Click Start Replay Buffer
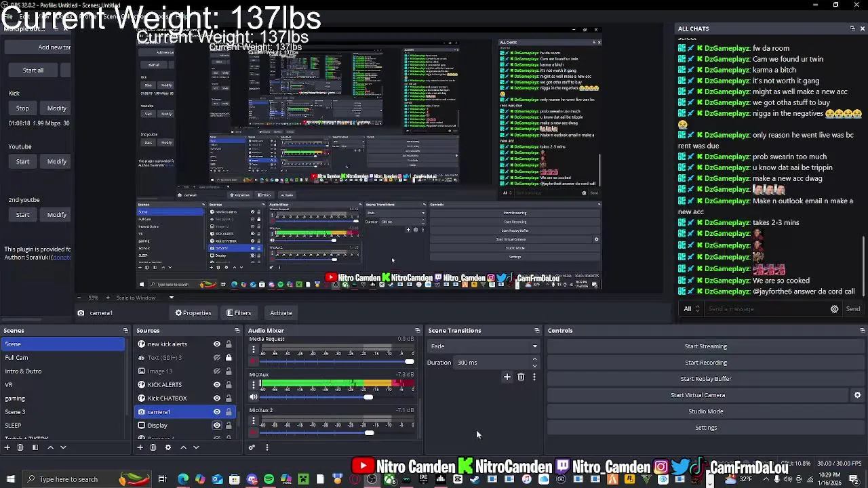This screenshot has width=868, height=488. click(x=705, y=379)
